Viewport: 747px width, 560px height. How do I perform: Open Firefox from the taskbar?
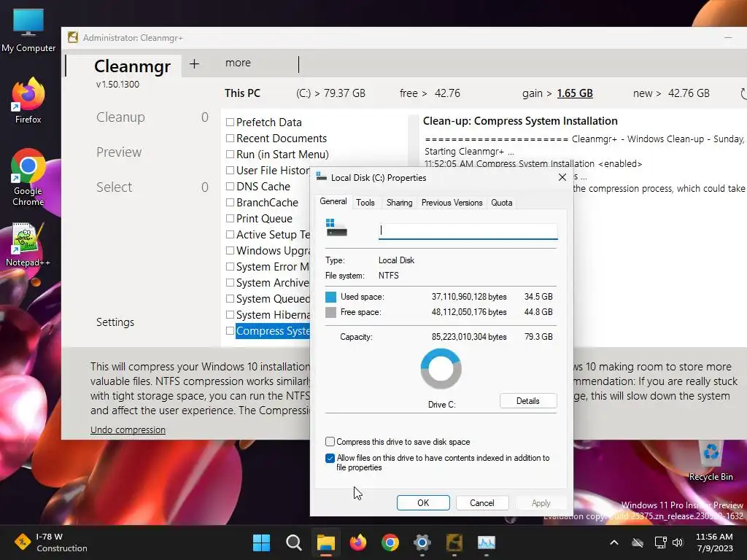coord(357,542)
